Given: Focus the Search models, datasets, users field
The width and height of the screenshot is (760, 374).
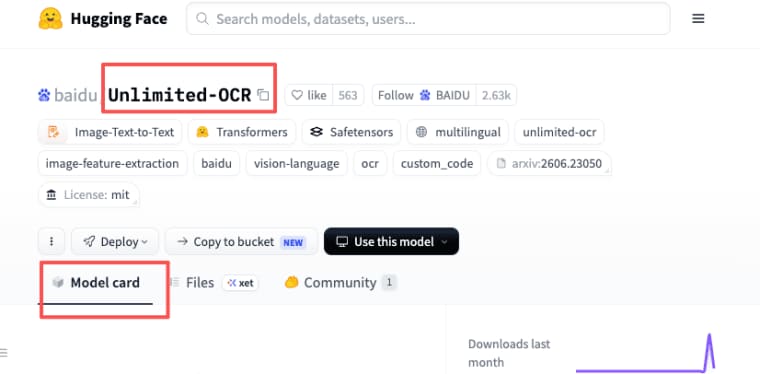Looking at the screenshot, I should point(428,19).
